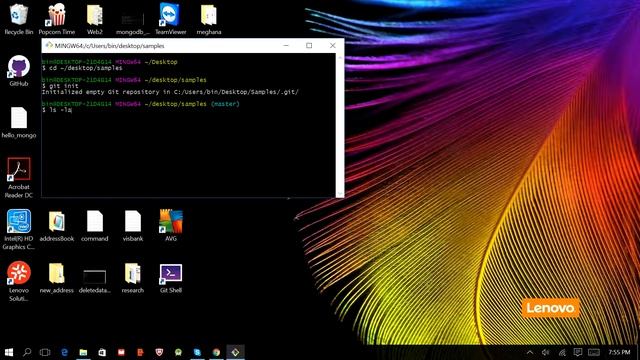The width and height of the screenshot is (640, 360).
Task: Open the AVG shield taskbar icon
Action: pyautogui.click(x=159, y=352)
